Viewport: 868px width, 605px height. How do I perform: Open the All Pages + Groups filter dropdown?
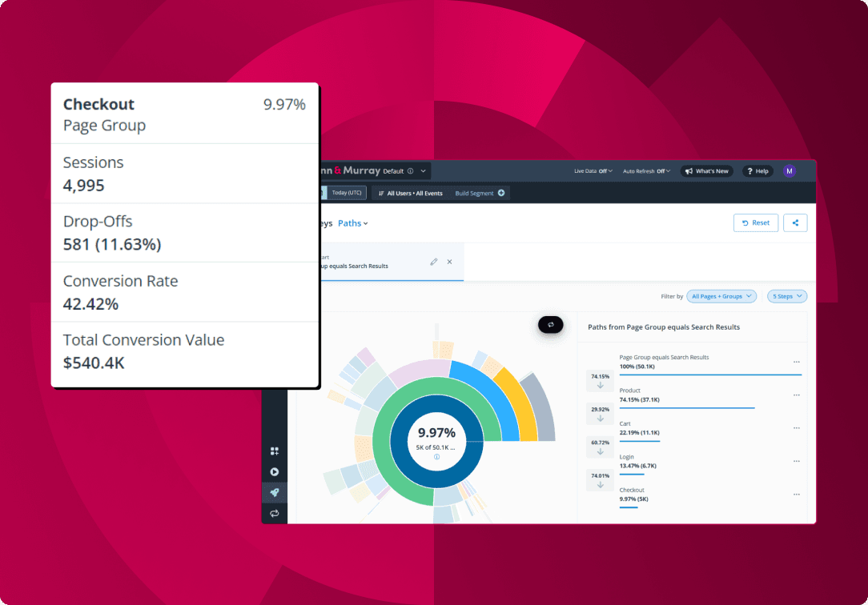721,296
